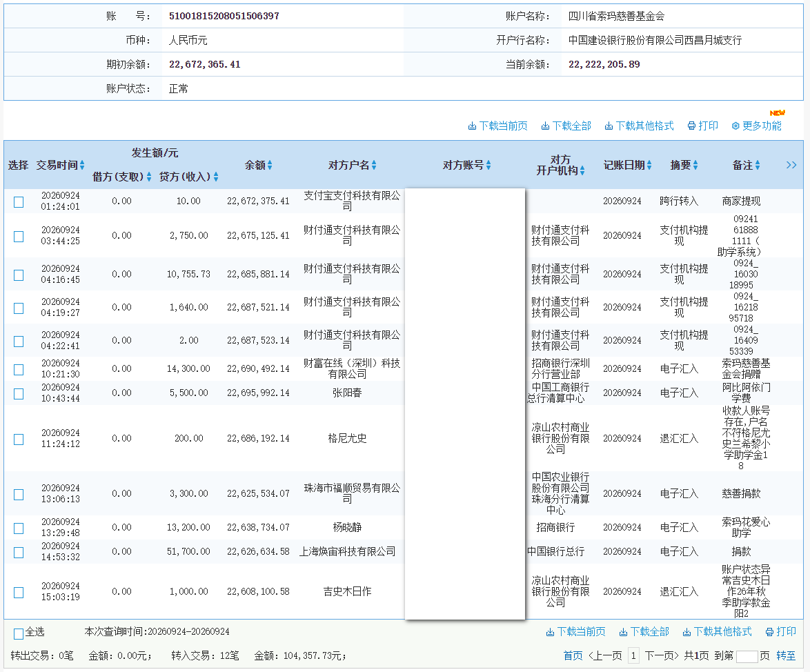Go to 首页 first page
The image size is (810, 672).
(573, 656)
